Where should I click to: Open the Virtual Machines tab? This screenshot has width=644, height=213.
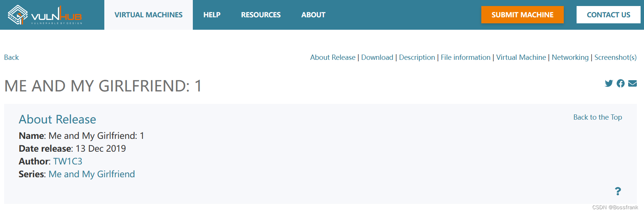coord(148,15)
